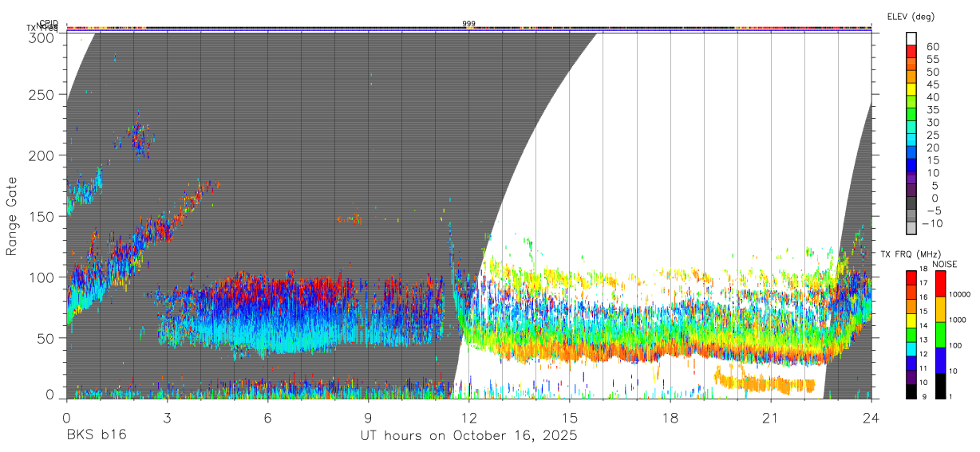Select the yellow segment of the ELEV color bar
The height and width of the screenshot is (452, 980).
tap(911, 88)
